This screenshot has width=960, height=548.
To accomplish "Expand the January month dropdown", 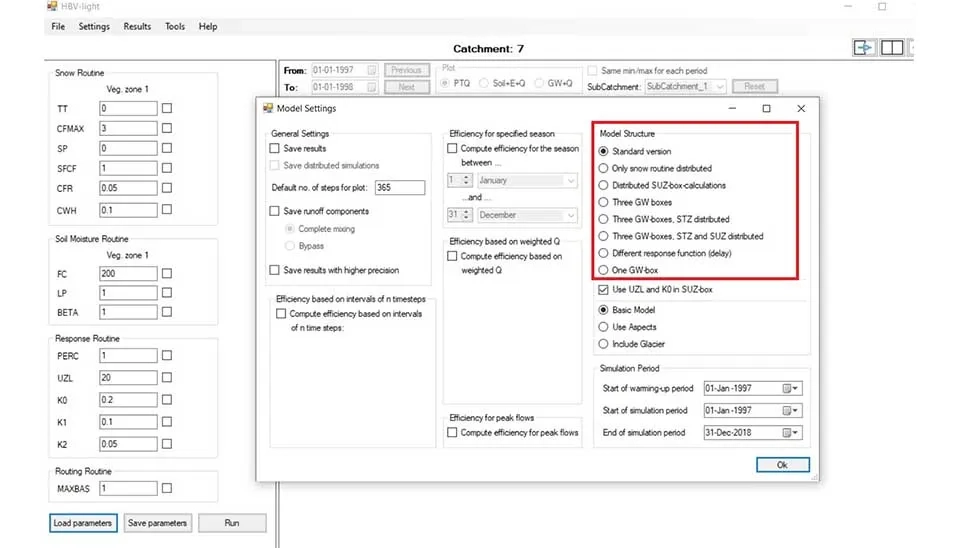I will click(x=570, y=181).
